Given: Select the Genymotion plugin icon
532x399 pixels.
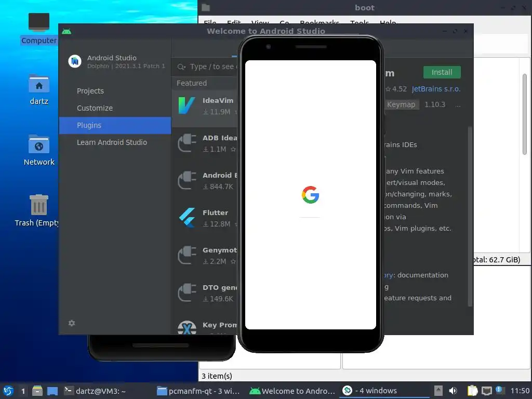Looking at the screenshot, I should tap(187, 255).
